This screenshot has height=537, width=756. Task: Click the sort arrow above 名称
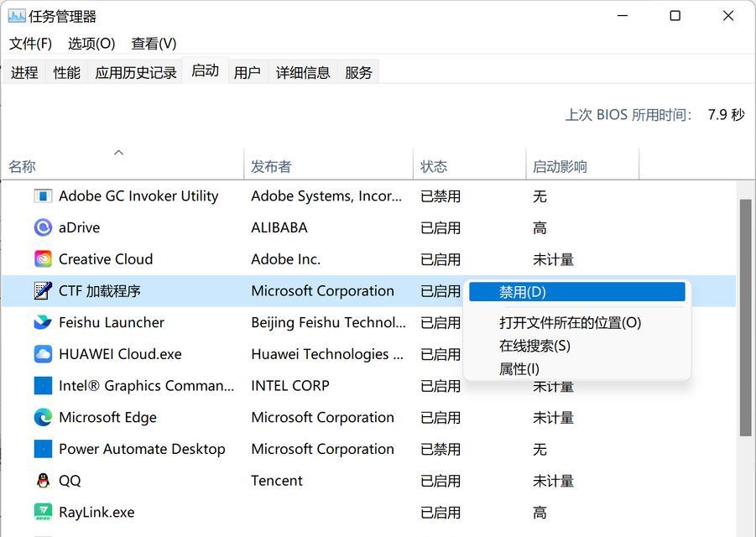click(x=118, y=153)
